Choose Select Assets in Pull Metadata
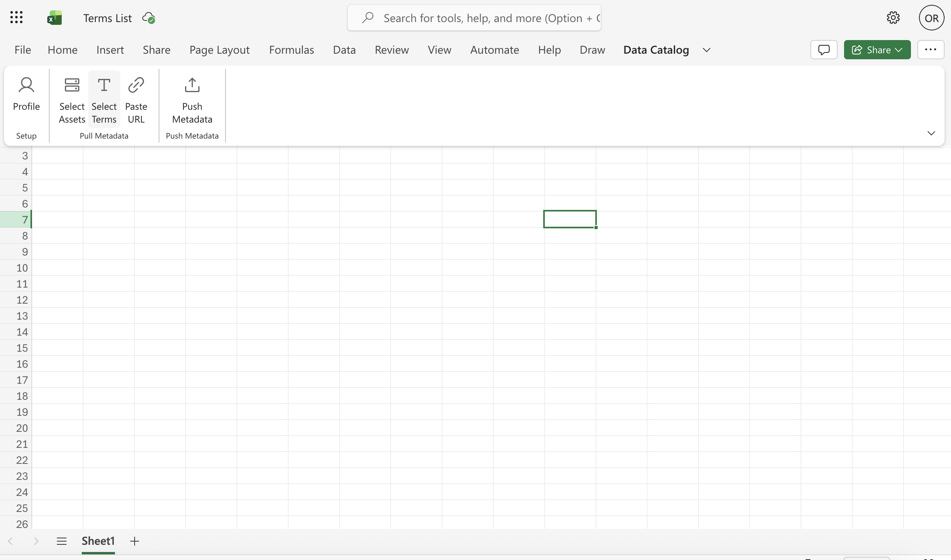The image size is (951, 560). click(x=72, y=100)
